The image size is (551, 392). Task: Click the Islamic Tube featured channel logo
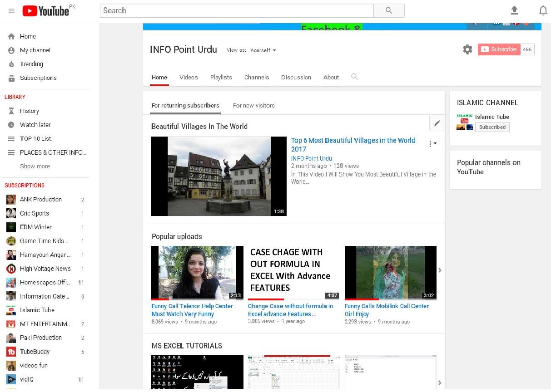point(465,122)
